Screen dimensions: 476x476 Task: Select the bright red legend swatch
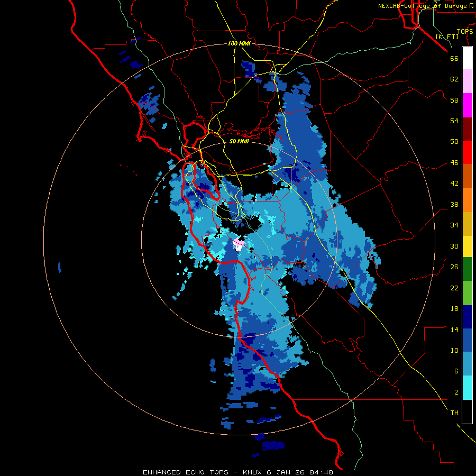[467, 152]
